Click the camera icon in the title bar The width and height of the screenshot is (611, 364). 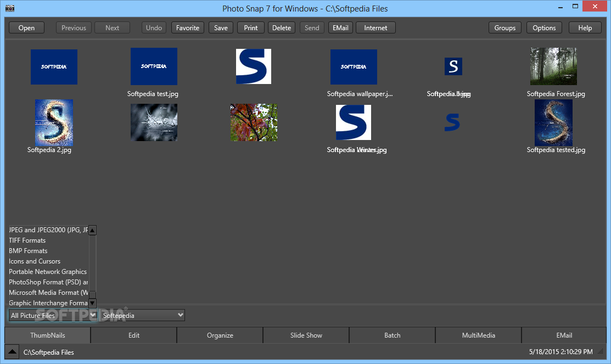click(x=10, y=8)
